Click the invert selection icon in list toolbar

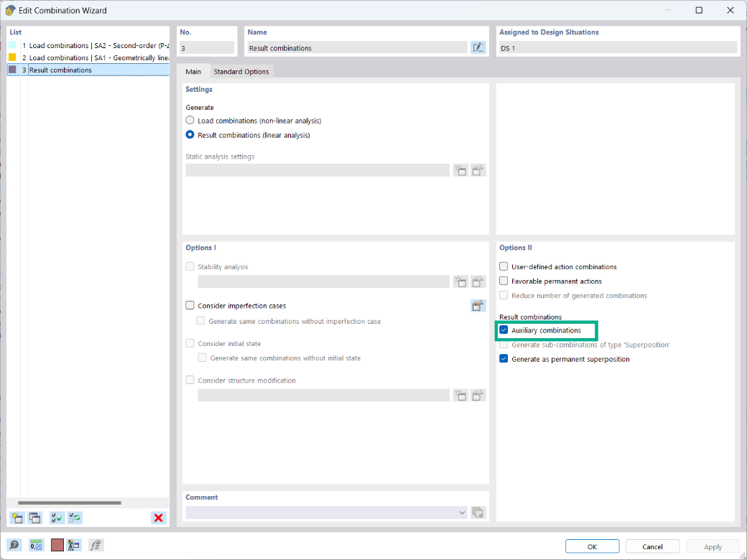click(75, 518)
